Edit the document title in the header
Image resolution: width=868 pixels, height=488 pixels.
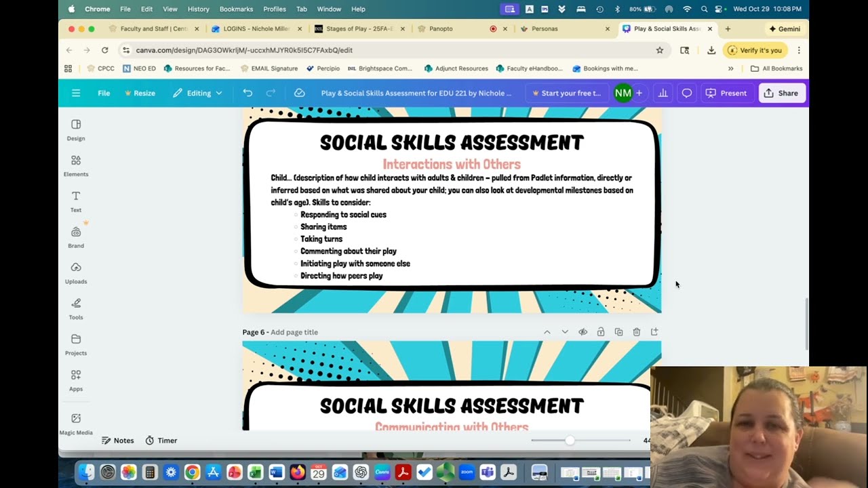(416, 93)
